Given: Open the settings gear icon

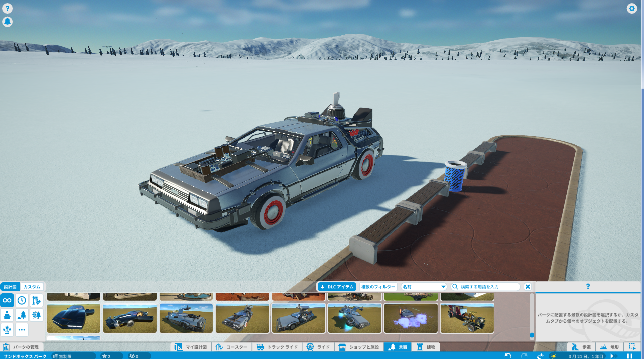Looking at the screenshot, I should tap(631, 9).
